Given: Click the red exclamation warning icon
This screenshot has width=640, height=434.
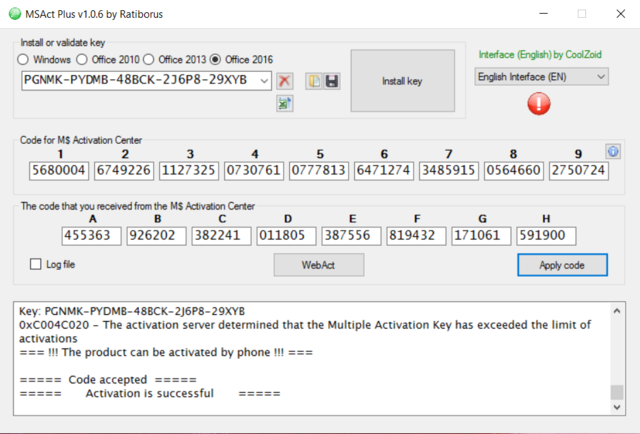Looking at the screenshot, I should (x=539, y=104).
